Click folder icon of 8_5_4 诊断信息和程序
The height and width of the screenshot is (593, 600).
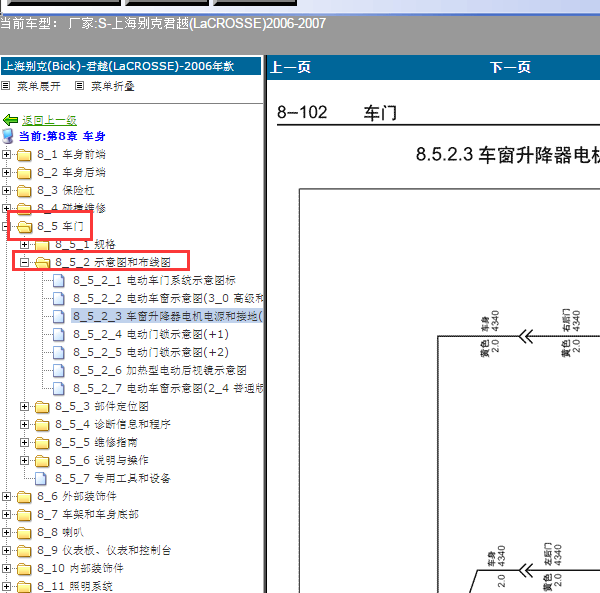pyautogui.click(x=42, y=425)
